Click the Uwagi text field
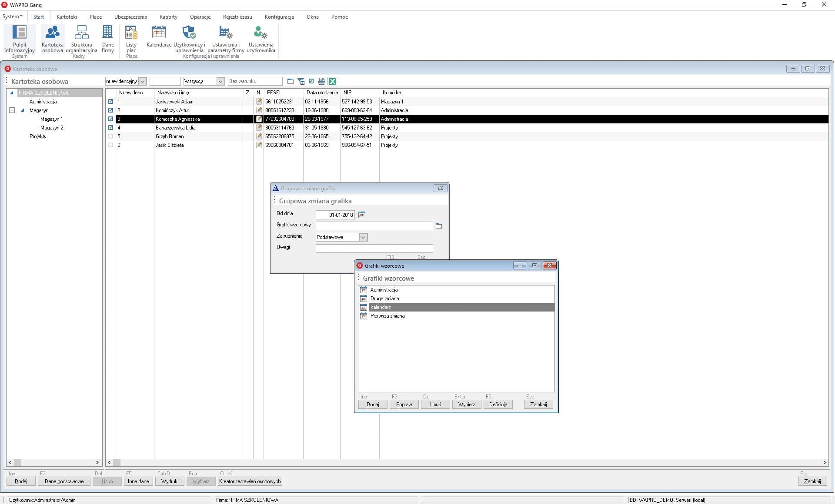Image resolution: width=835 pixels, height=504 pixels. coord(374,249)
